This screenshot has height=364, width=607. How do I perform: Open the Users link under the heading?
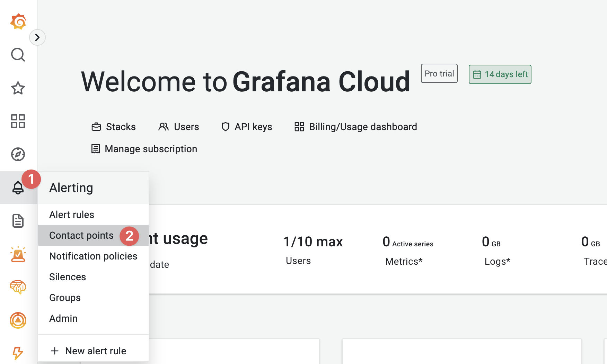pos(179,127)
